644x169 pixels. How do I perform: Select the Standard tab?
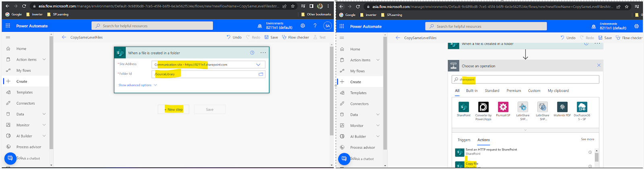pos(492,91)
